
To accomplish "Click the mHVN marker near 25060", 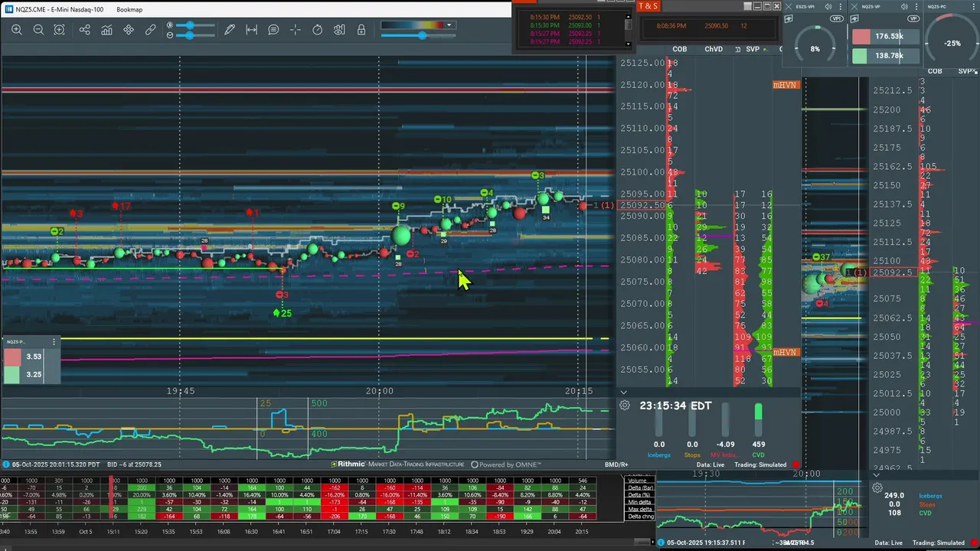I will pyautogui.click(x=786, y=352).
